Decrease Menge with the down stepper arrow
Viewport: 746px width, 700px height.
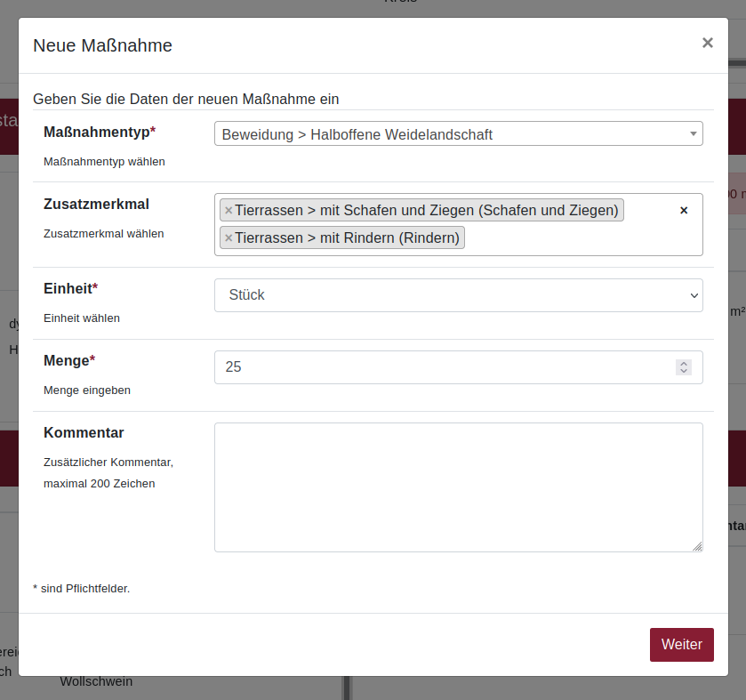(x=683, y=371)
